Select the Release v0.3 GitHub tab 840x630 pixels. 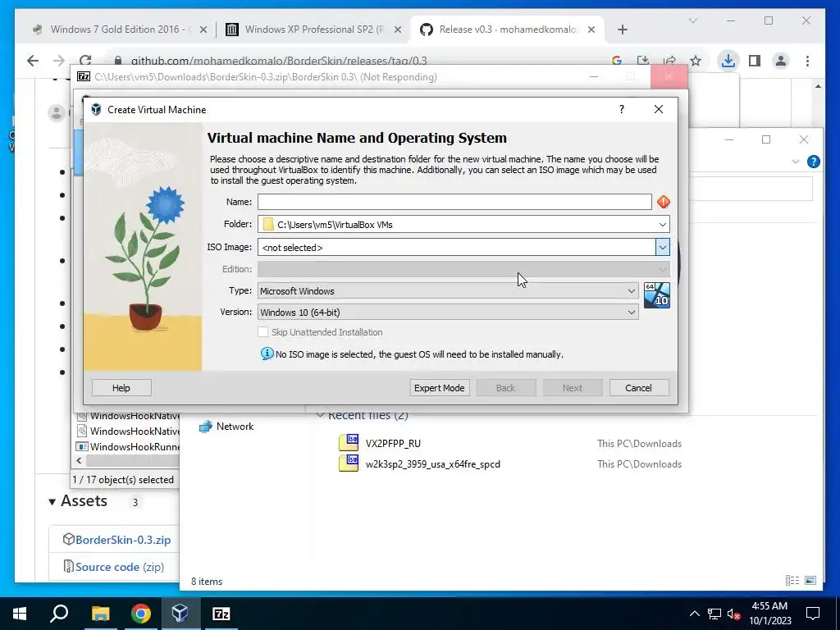coord(508,30)
